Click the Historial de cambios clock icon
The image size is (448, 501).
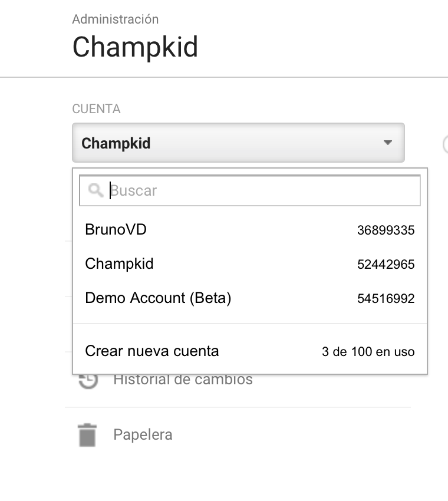(88, 381)
